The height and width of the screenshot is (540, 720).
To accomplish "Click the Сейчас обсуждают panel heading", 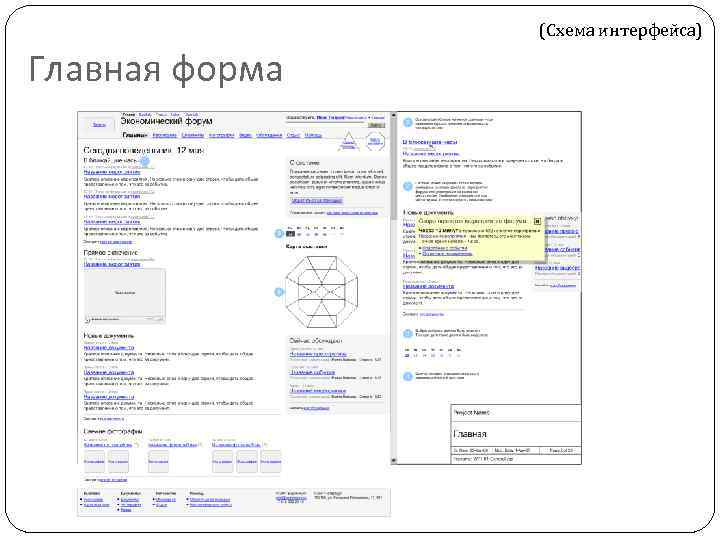I will coord(316,341).
